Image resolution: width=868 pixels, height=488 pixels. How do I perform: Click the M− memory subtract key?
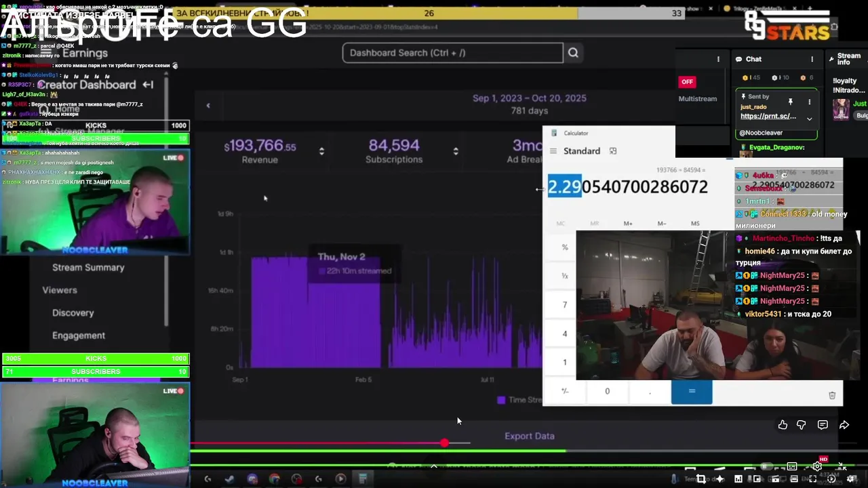click(x=661, y=223)
